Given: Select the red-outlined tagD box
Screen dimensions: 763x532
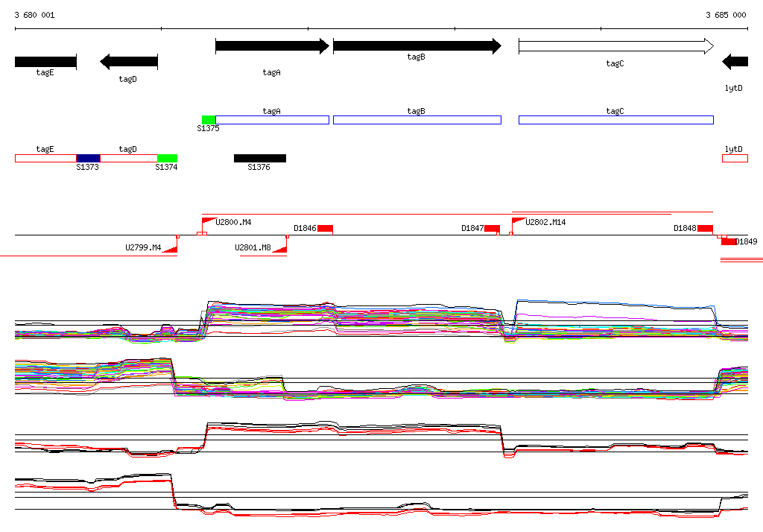Looking at the screenshot, I should point(129,158).
